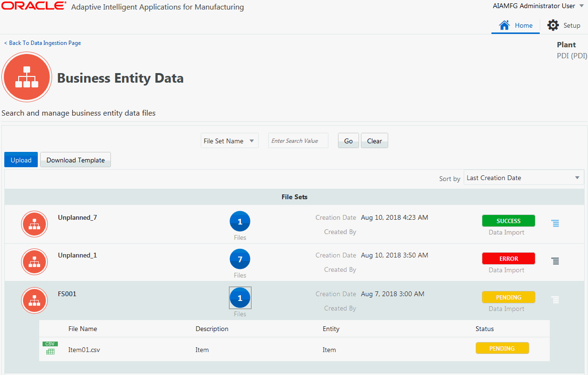Click the PENDING status of Item01.csv
588x375 pixels.
coord(502,348)
